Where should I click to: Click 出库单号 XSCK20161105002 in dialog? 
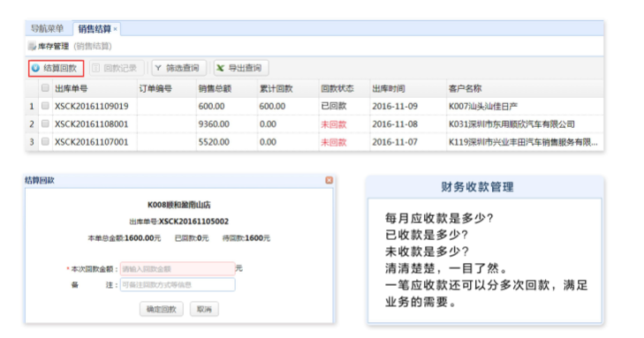tap(179, 222)
